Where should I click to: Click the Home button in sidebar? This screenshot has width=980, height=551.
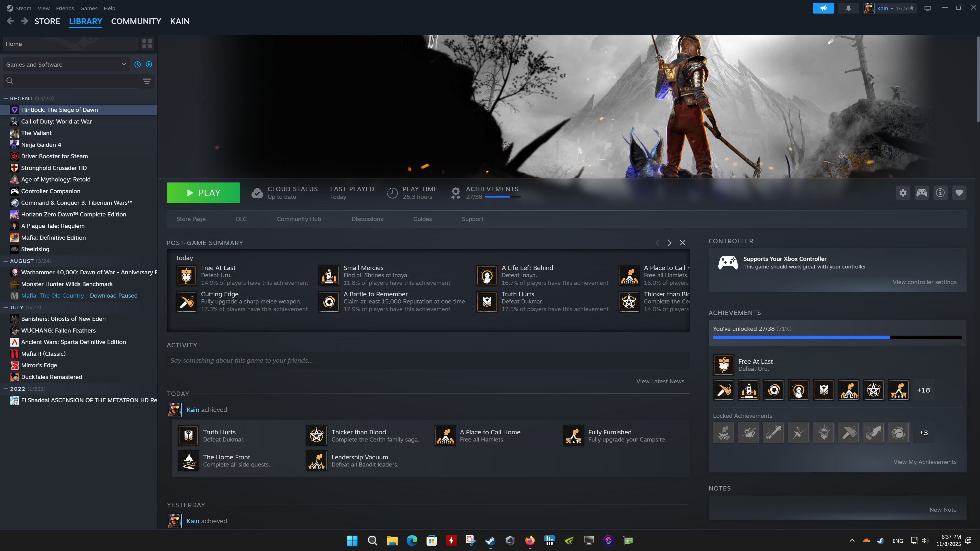(70, 44)
